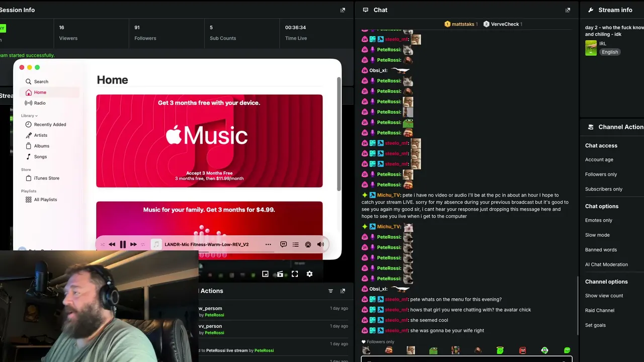Screen dimensions: 644x362
Task: Open Banned words chat option
Action: click(x=601, y=250)
